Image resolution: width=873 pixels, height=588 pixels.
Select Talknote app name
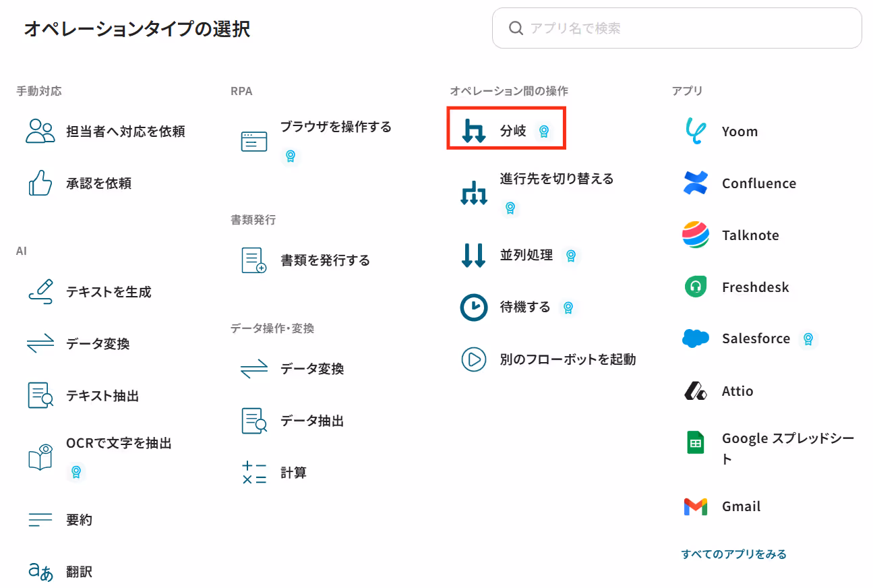coord(750,235)
